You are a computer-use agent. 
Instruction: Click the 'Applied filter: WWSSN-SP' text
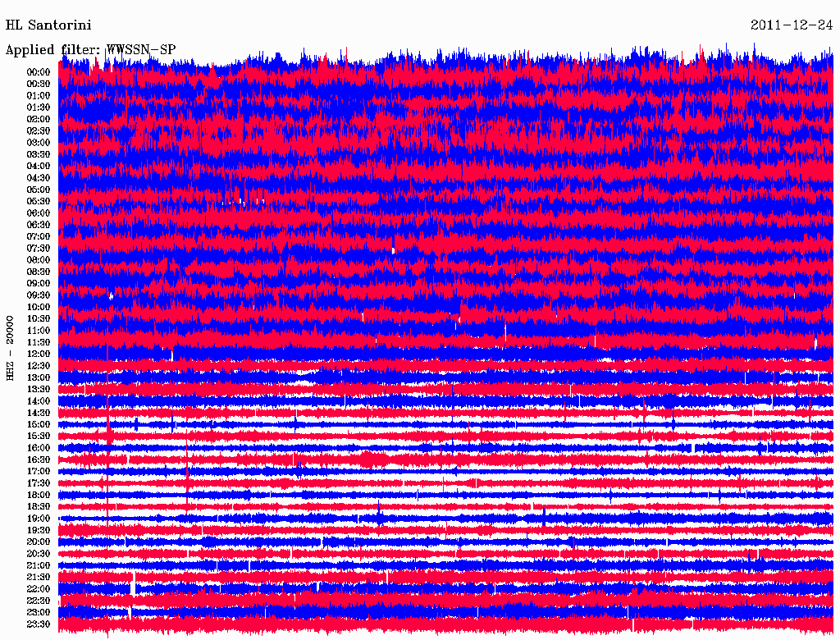click(90, 50)
